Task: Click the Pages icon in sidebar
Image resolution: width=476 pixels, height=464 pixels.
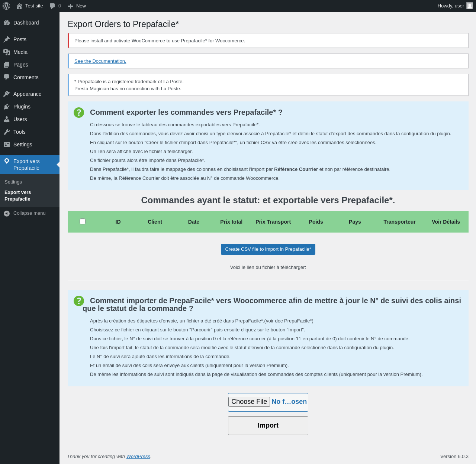Action: coord(7,65)
